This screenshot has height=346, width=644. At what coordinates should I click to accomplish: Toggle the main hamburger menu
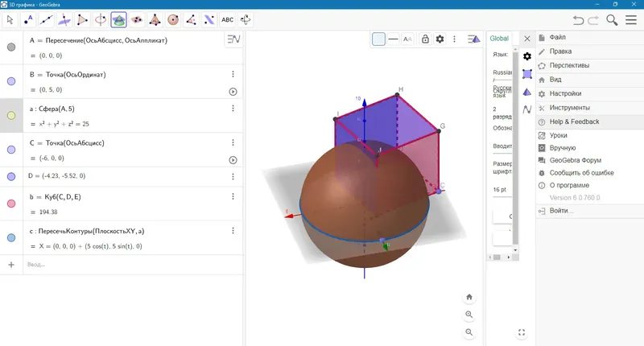631,19
